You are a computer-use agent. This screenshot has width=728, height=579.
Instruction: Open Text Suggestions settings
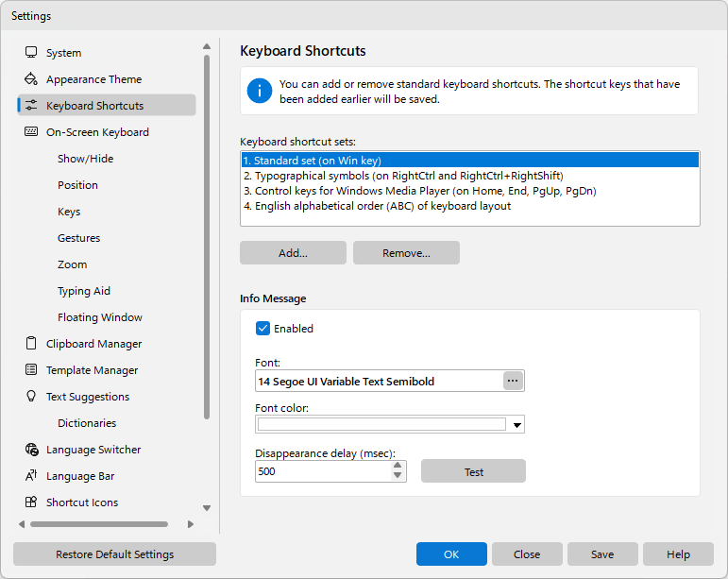click(88, 397)
